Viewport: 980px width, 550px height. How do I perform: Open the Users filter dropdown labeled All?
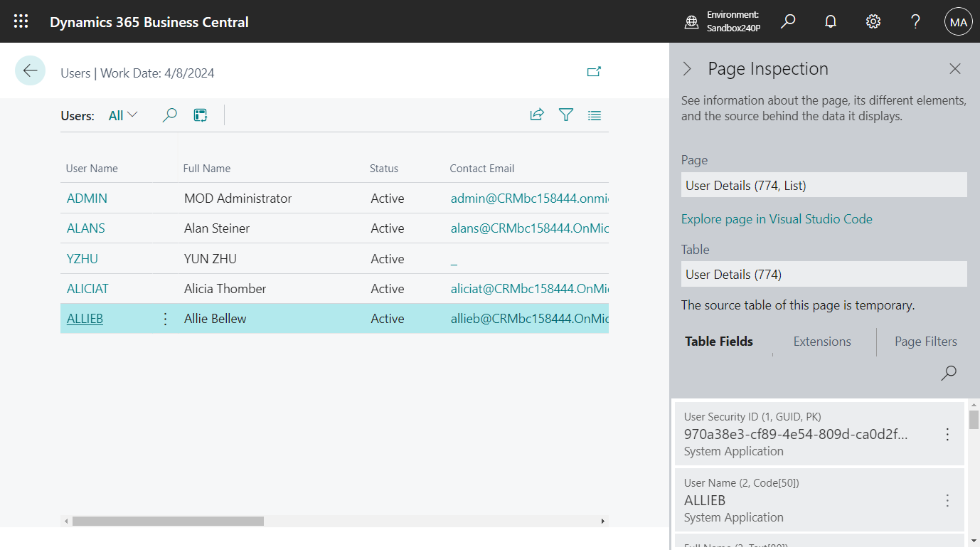(121, 114)
